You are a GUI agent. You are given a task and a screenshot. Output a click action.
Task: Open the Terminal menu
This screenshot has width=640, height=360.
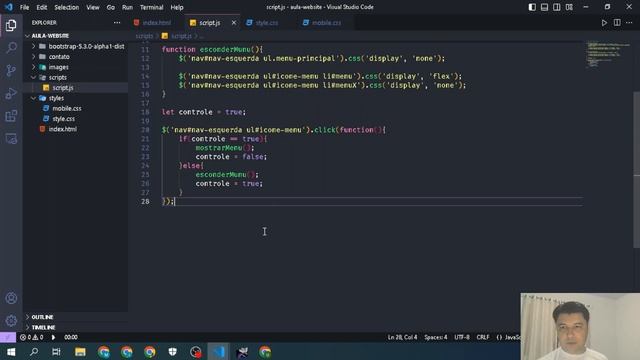click(x=151, y=7)
